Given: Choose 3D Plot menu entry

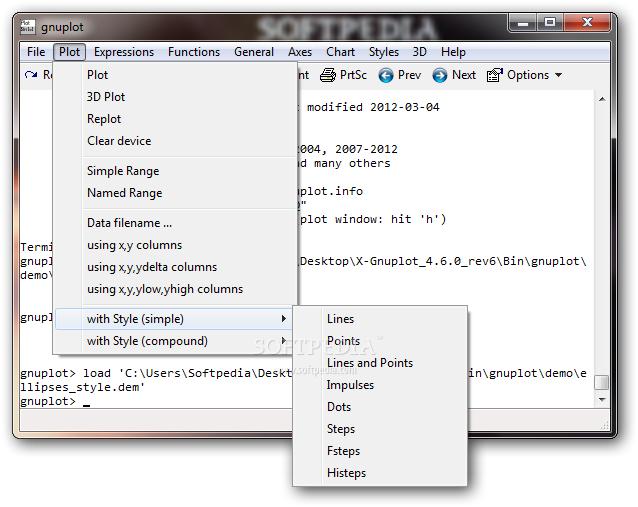Looking at the screenshot, I should (x=175, y=97).
